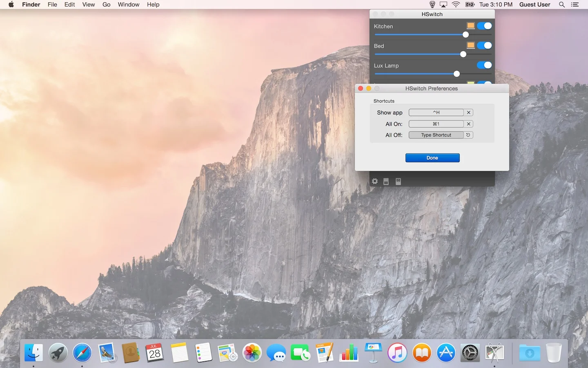The height and width of the screenshot is (368, 588).
Task: Open the Trash from the Dock
Action: coord(554,352)
